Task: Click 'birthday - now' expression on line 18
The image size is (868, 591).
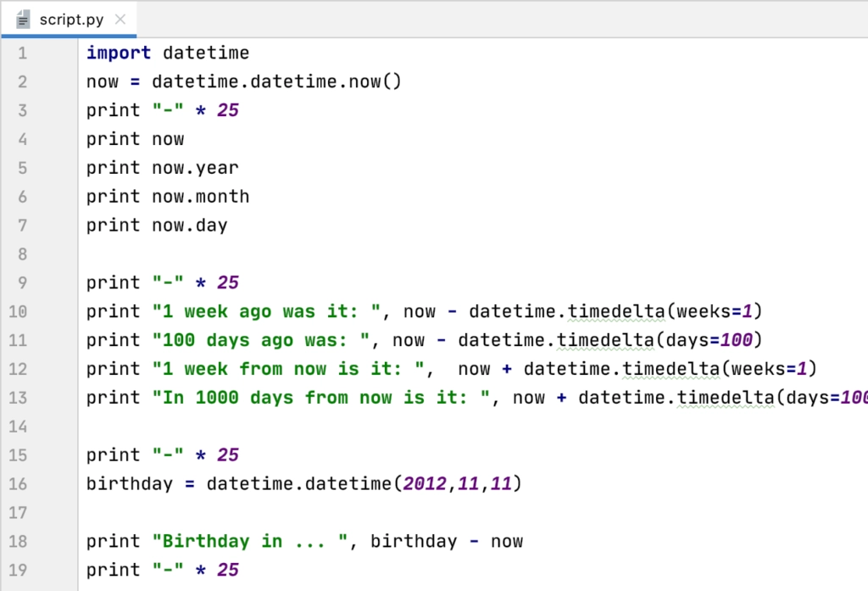Action: 447,542
